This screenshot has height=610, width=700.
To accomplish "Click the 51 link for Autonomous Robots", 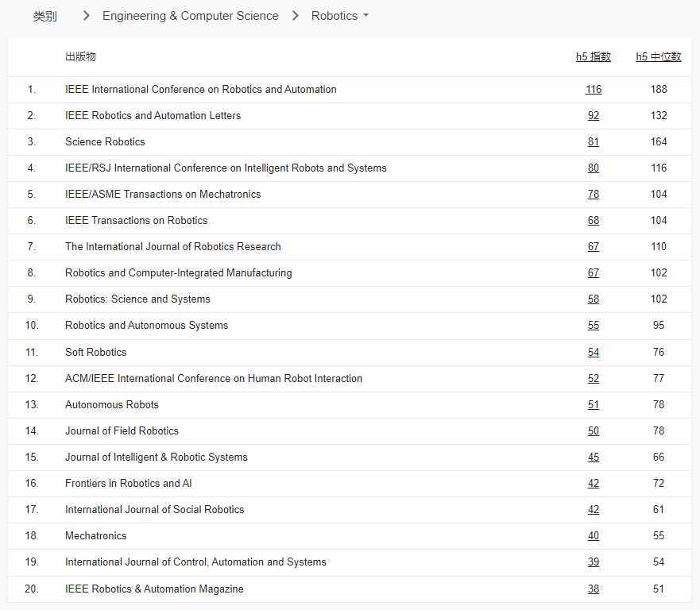I will [593, 404].
